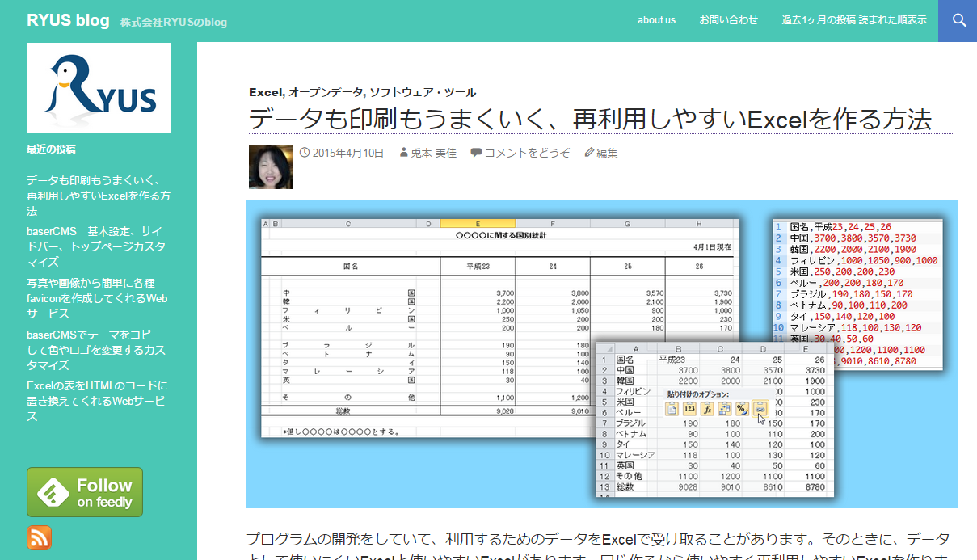Click the pencil edit icon
The image size is (977, 560).
[589, 152]
